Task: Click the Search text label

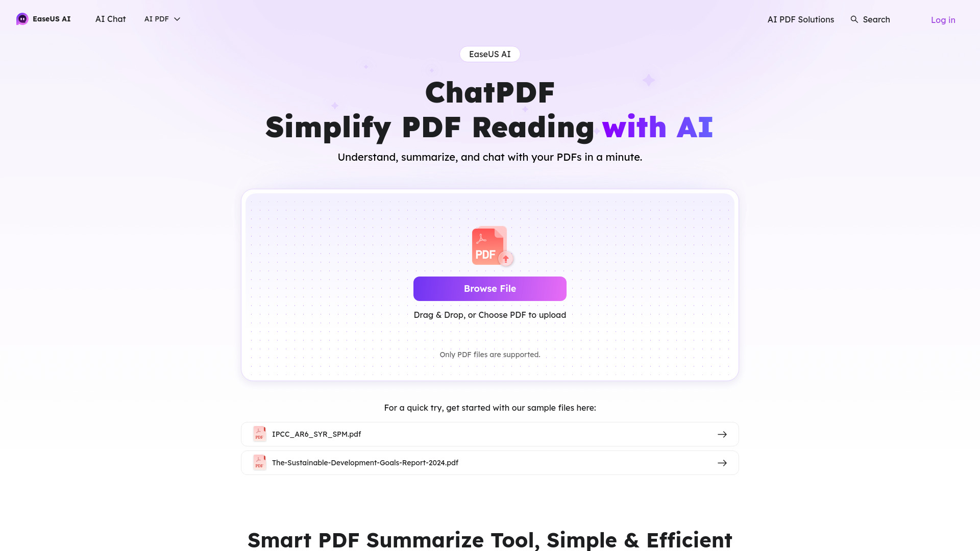Action: coord(876,19)
